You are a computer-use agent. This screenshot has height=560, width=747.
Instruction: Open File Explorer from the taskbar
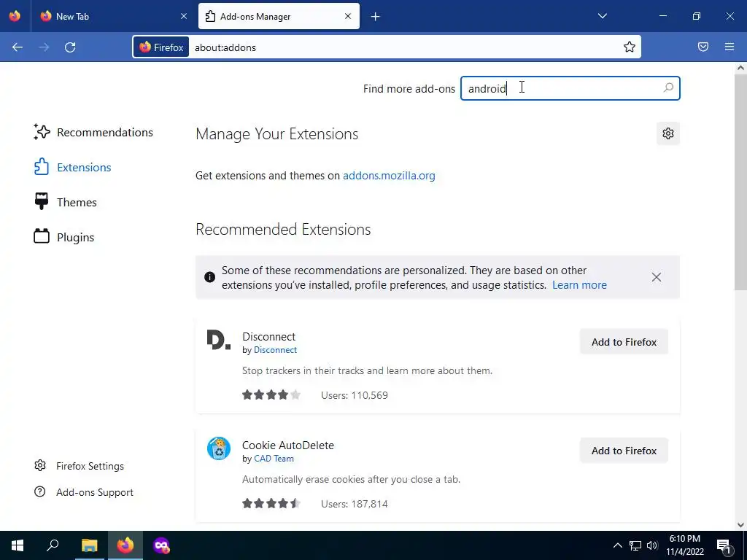pyautogui.click(x=89, y=545)
